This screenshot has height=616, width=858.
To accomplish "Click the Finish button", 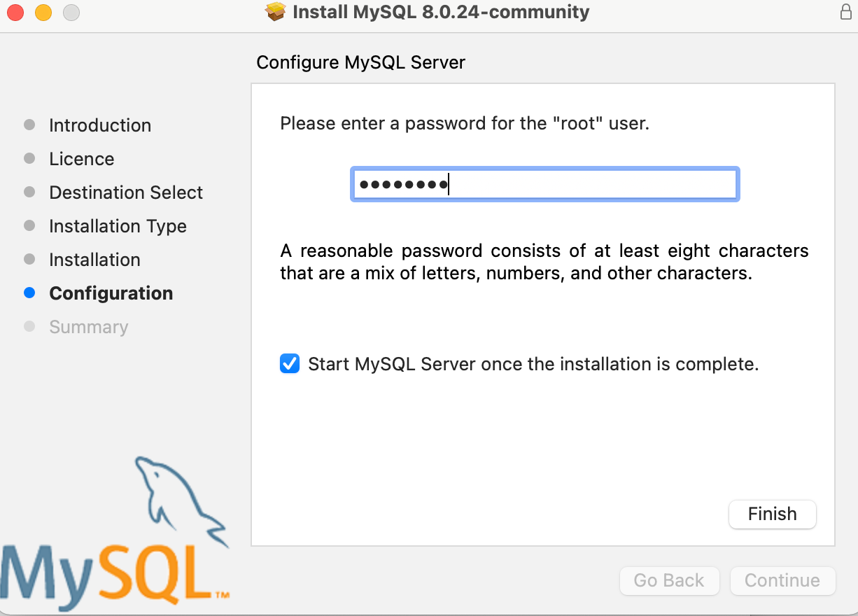I will pyautogui.click(x=772, y=514).
